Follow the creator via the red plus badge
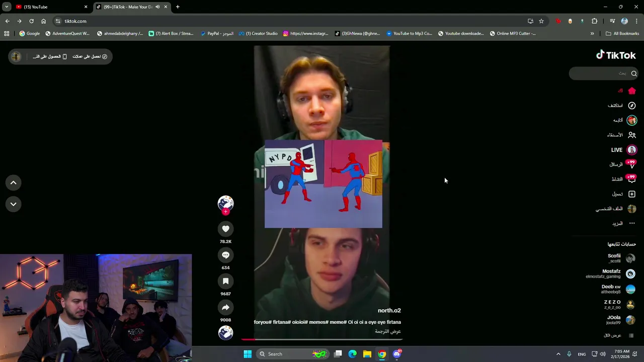Viewport: 644px width, 362px height. [225, 212]
